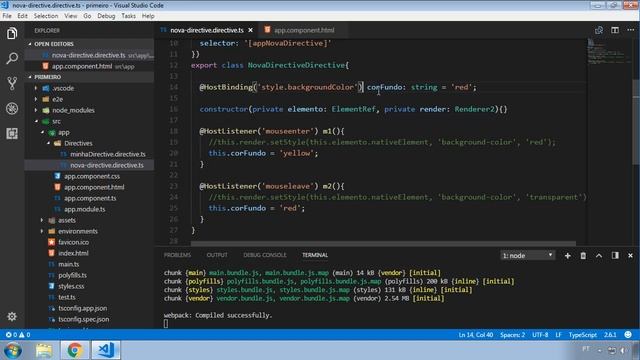Open Chrome from the taskbar

coord(75,350)
